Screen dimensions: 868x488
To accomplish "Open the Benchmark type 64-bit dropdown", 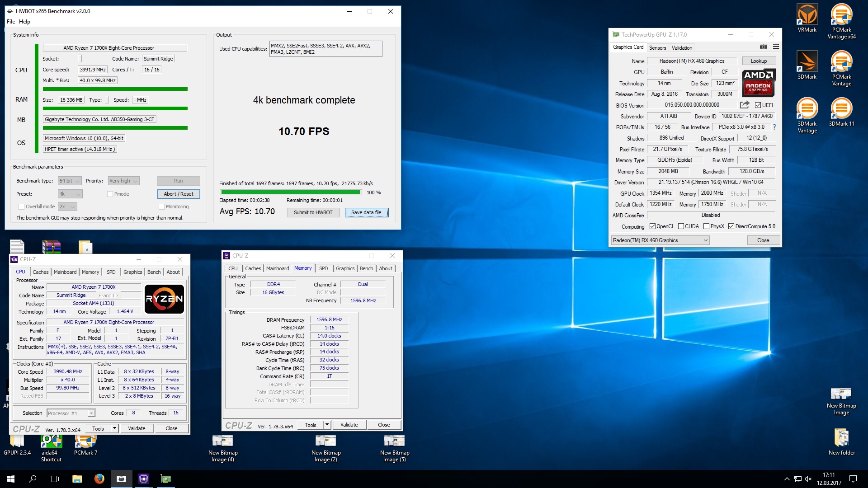I will tap(70, 181).
